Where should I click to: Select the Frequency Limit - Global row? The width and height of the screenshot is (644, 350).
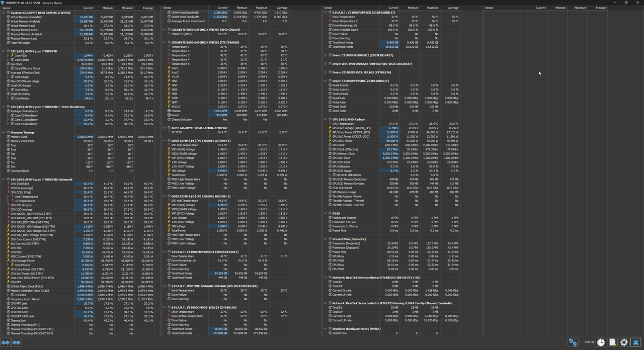click(x=78, y=299)
